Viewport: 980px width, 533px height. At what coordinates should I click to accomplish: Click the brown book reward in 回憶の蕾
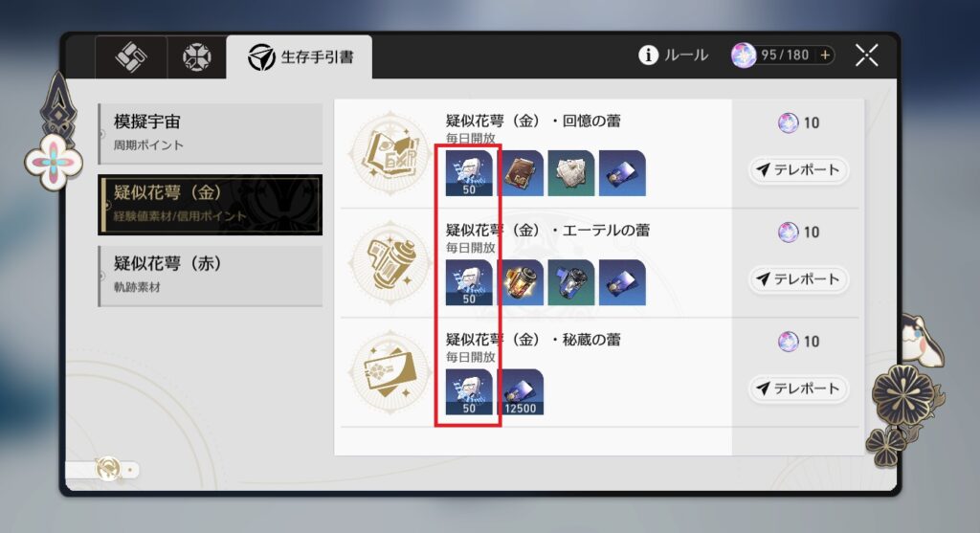pyautogui.click(x=520, y=173)
